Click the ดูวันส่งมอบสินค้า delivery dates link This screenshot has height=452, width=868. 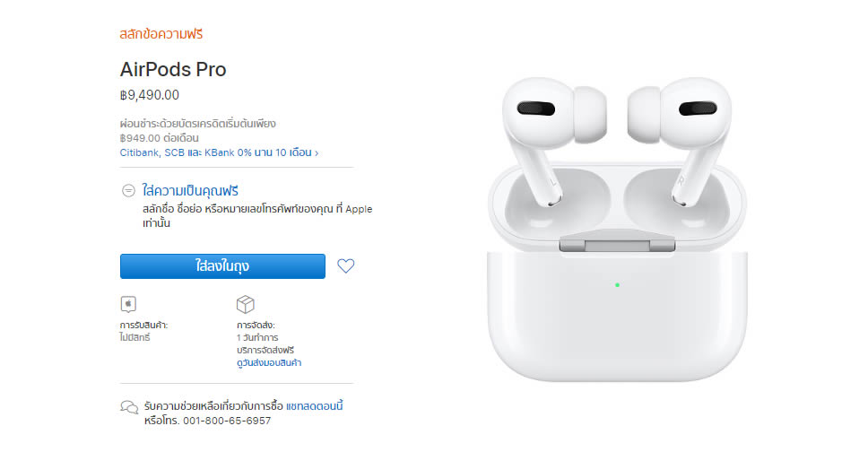[x=269, y=363]
